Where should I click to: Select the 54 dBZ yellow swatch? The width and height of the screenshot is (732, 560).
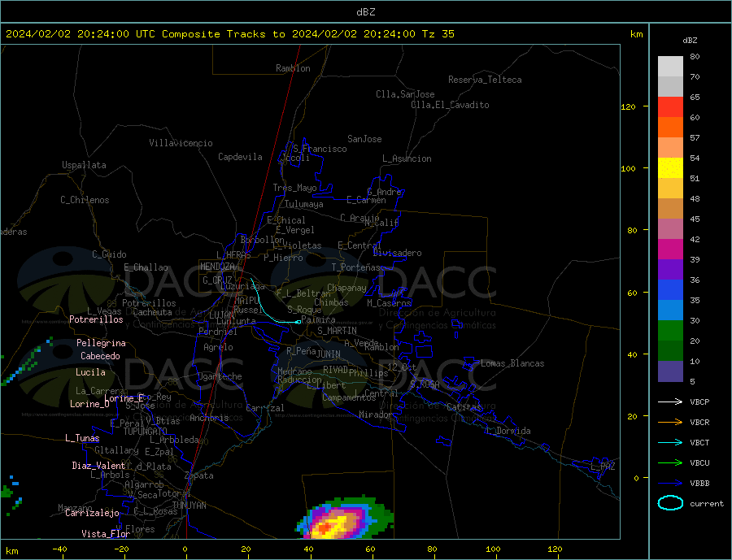click(670, 168)
